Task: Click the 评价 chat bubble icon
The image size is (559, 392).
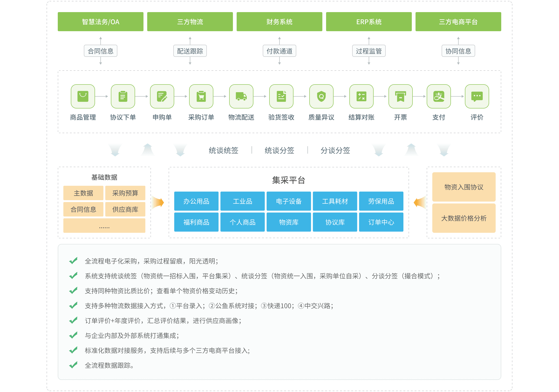Action: (477, 96)
